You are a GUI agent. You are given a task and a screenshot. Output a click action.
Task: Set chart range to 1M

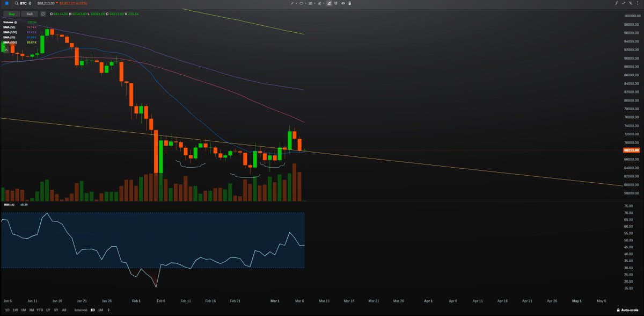[x=24, y=310]
